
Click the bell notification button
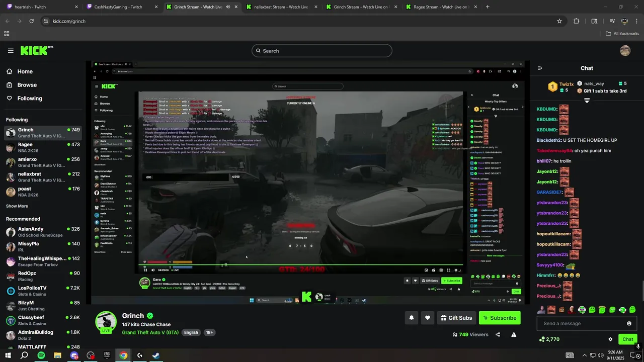click(411, 318)
